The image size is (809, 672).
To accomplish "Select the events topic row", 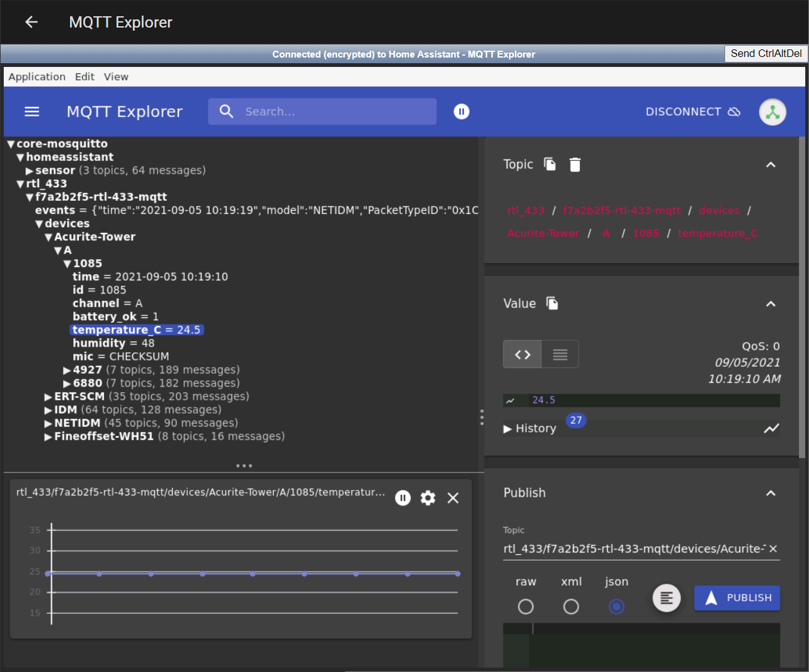I will click(257, 210).
